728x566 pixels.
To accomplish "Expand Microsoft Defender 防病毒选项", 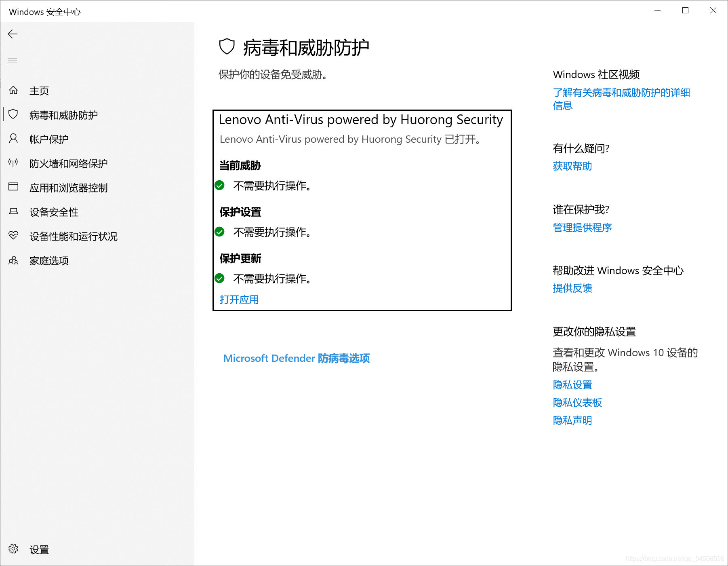I will 297,358.
